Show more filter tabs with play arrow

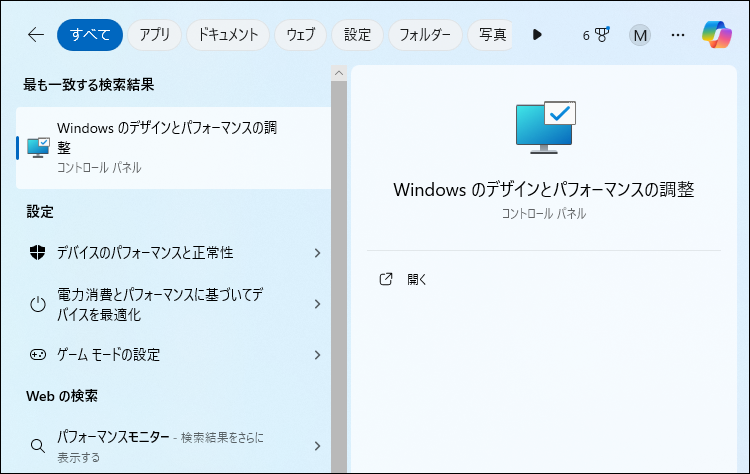[x=537, y=35]
